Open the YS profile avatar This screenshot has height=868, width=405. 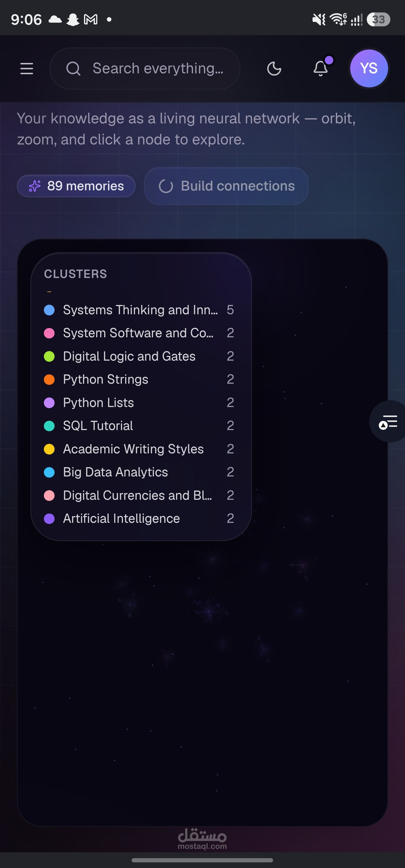tap(369, 68)
